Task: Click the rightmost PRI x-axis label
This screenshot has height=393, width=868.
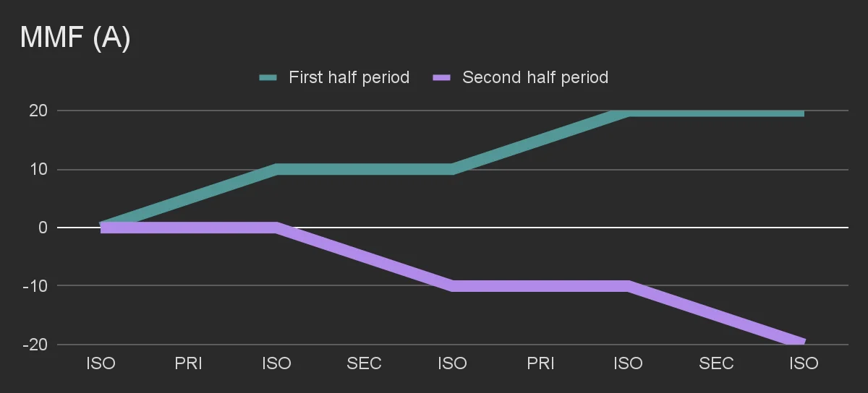Action: (x=540, y=363)
